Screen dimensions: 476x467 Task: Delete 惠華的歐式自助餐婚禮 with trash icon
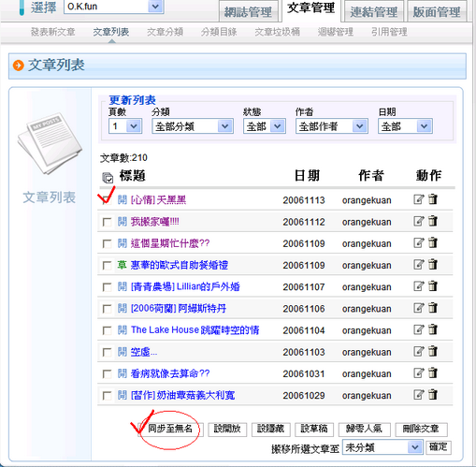[x=433, y=264]
